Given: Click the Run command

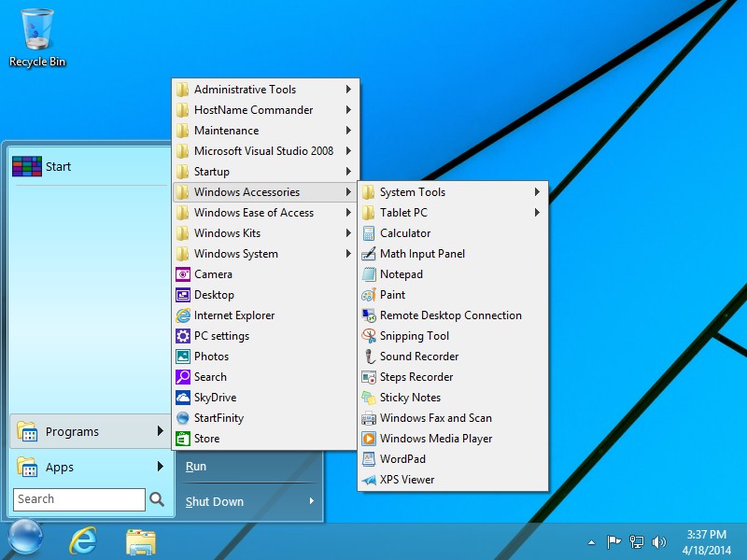Looking at the screenshot, I should click(x=196, y=466).
